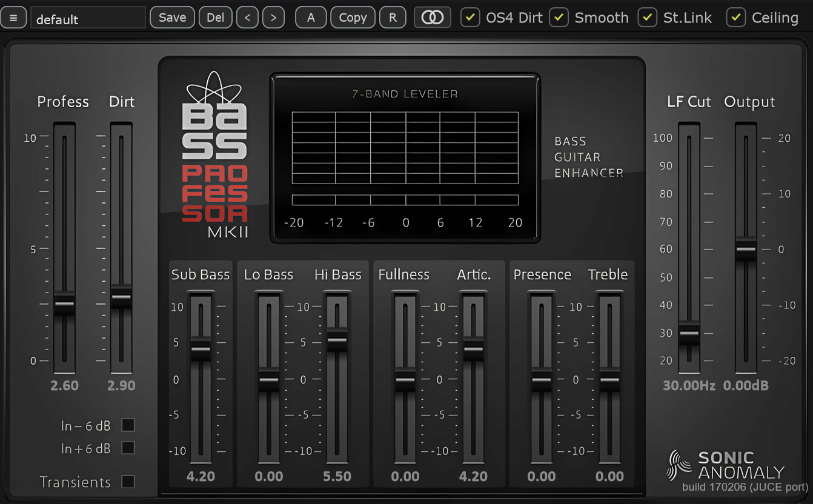Viewport: 813px width, 504px height.
Task: Click the Transients label
Action: [x=75, y=482]
